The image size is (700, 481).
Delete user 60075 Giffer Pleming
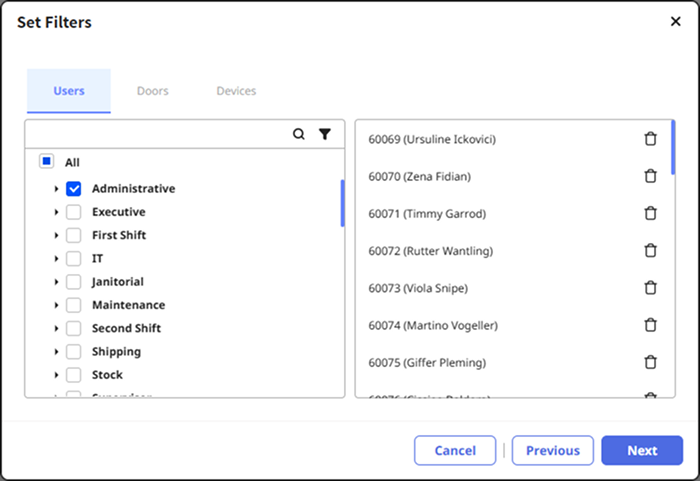point(650,362)
